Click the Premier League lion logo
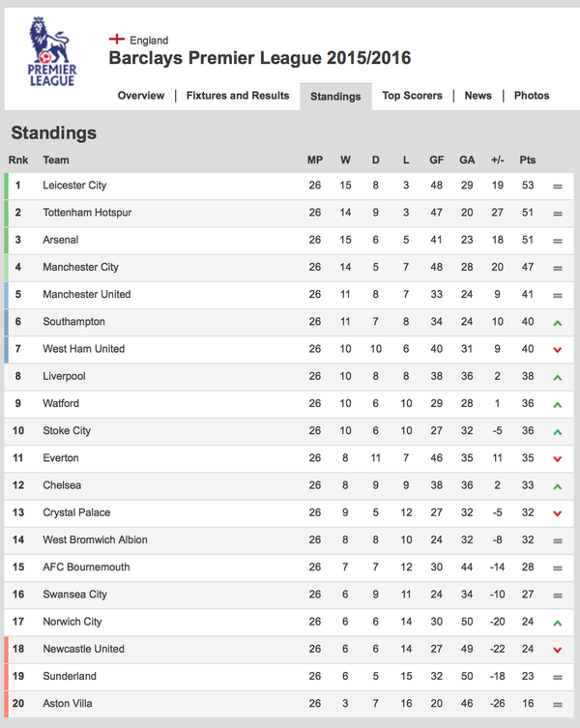Viewport: 580px width, 728px height. coord(51,51)
